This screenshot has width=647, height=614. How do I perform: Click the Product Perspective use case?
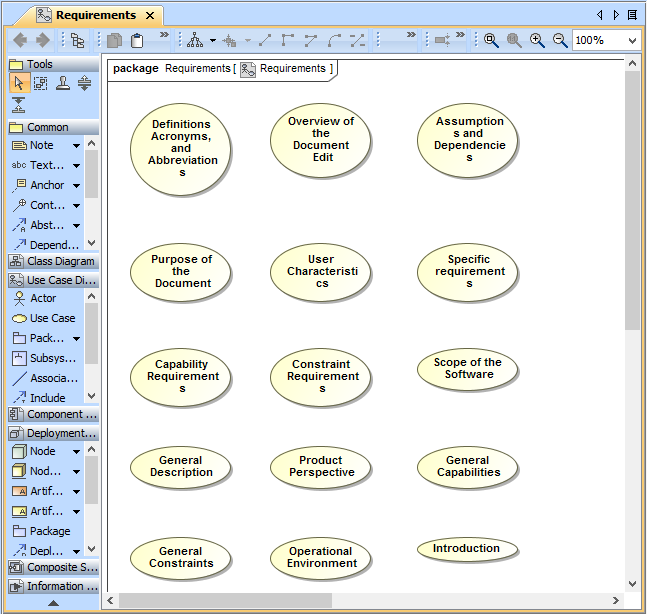[321, 467]
